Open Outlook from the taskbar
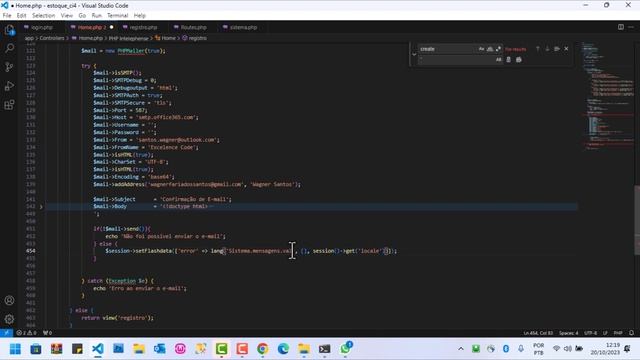Image resolution: width=640 pixels, height=360 pixels. 160,349
